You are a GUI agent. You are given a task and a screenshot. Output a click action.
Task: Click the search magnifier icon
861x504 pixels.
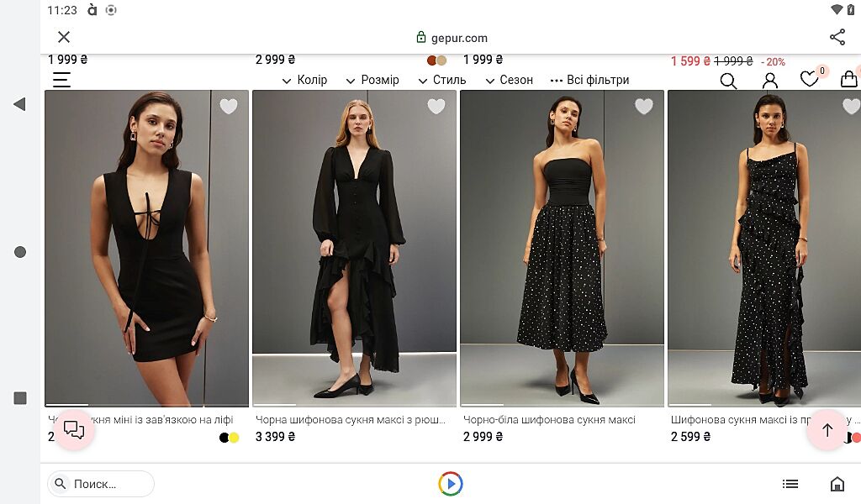[728, 81]
